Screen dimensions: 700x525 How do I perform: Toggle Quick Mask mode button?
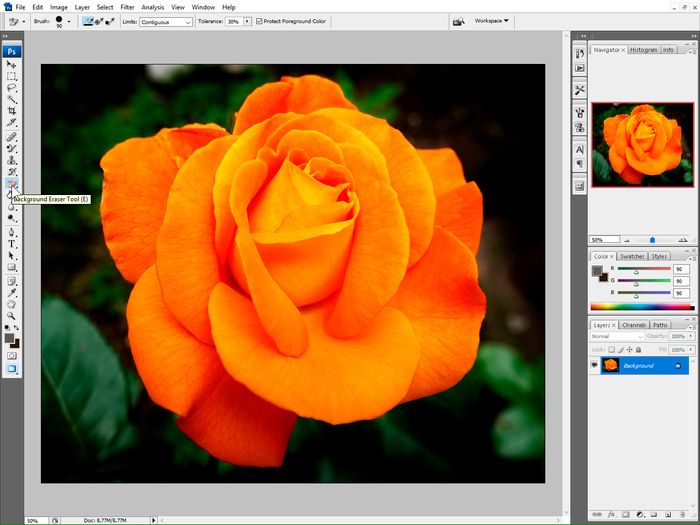click(12, 355)
